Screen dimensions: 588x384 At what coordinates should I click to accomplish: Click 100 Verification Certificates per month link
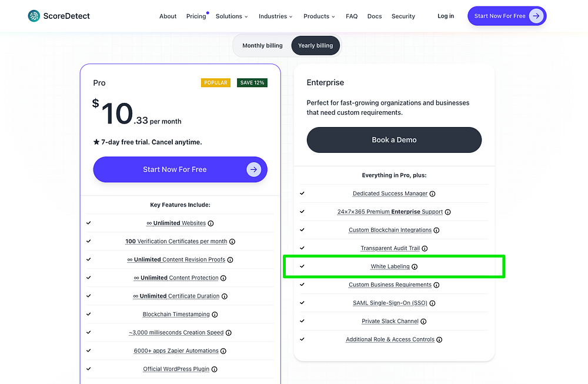coord(176,241)
